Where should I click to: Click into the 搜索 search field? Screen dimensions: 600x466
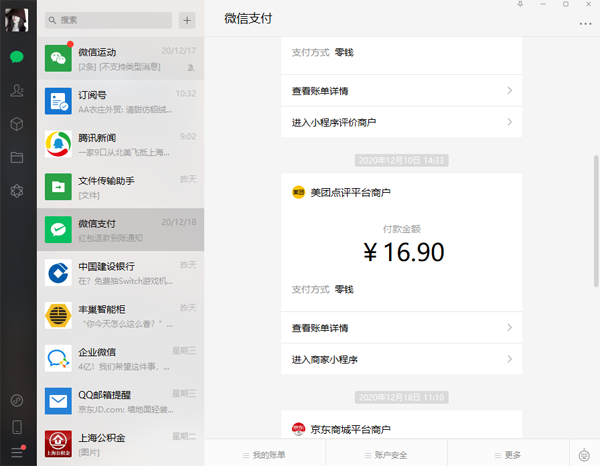point(108,20)
